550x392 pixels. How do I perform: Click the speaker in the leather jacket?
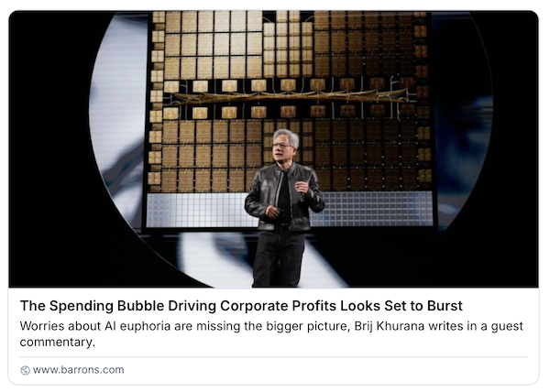pos(284,209)
